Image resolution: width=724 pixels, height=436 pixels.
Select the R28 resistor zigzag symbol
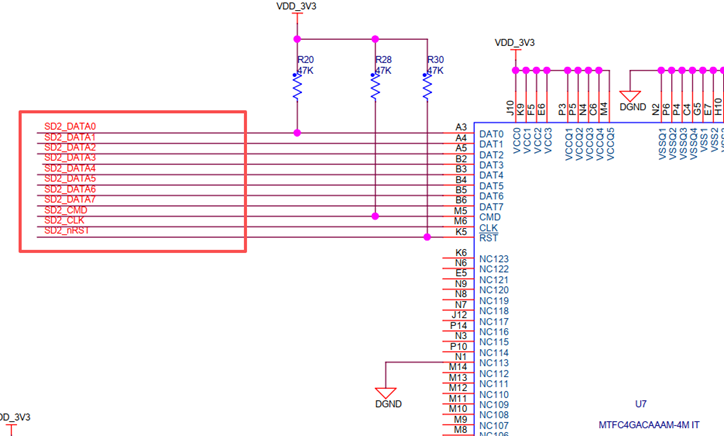point(375,86)
